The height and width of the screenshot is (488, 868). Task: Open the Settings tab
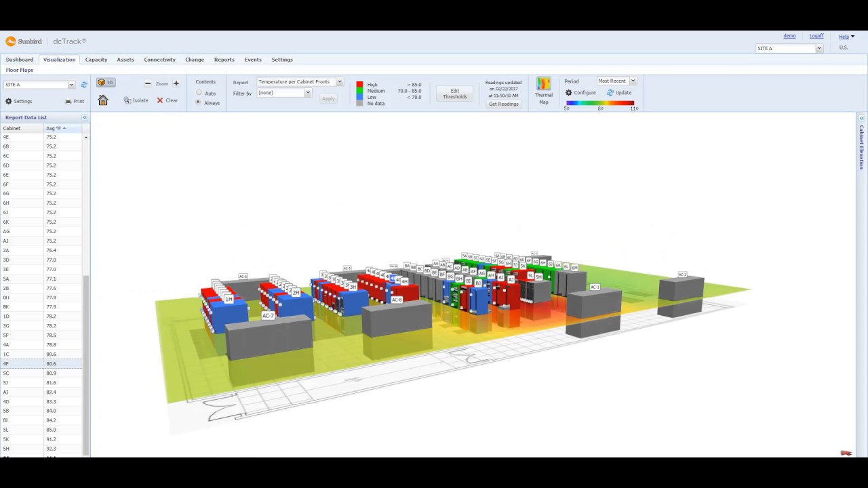pyautogui.click(x=282, y=60)
